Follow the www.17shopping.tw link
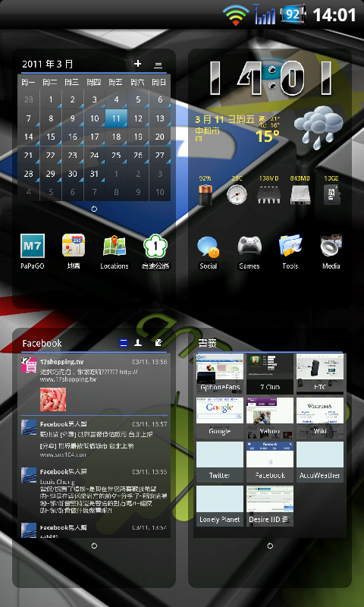The image size is (364, 607). (x=68, y=379)
